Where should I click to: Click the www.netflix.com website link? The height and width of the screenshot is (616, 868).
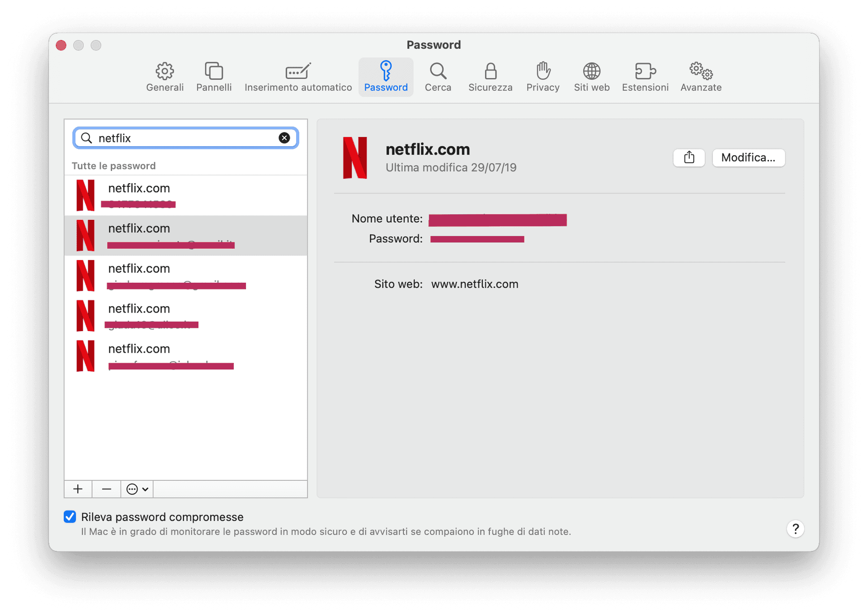pos(475,284)
